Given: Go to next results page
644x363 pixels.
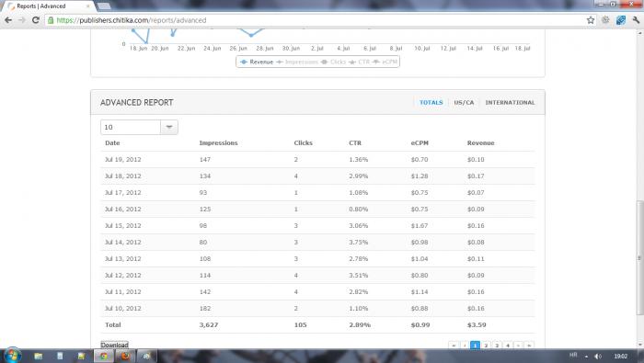Looking at the screenshot, I should click(x=518, y=346).
